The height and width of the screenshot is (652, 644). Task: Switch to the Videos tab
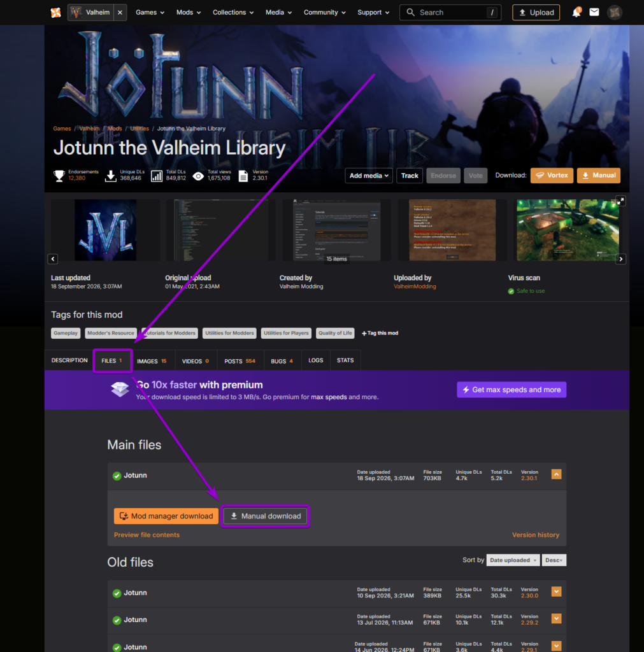coord(196,361)
